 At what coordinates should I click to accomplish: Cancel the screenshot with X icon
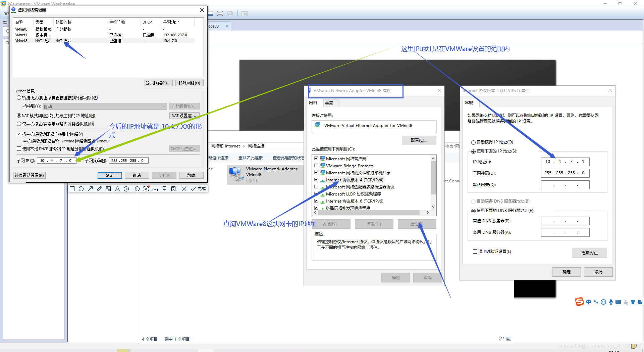[x=184, y=189]
